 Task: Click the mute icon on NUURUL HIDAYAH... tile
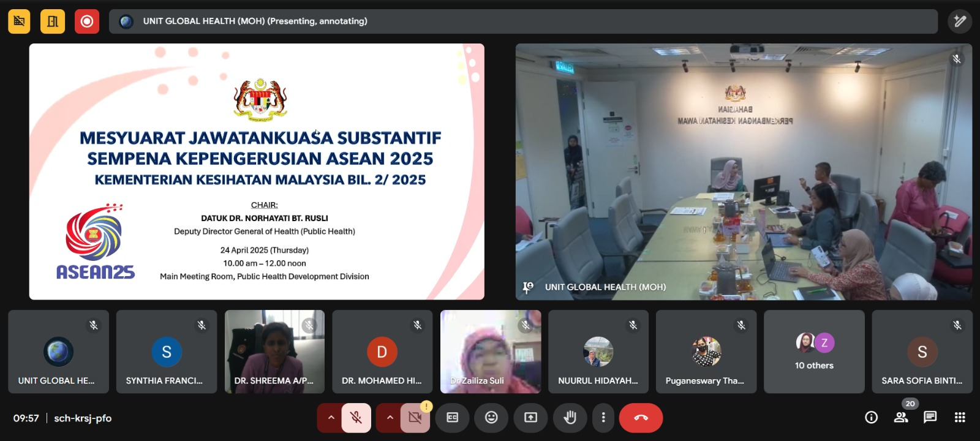(633, 325)
